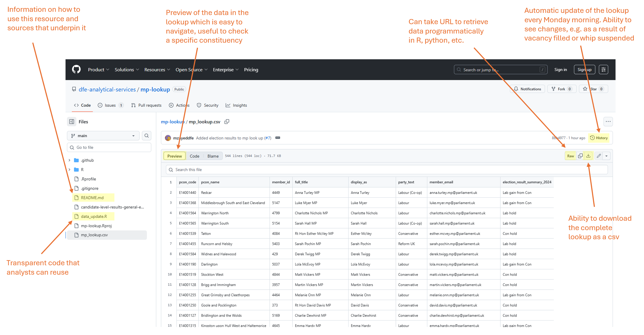Select the Code tab
The image size is (644, 335).
click(82, 105)
